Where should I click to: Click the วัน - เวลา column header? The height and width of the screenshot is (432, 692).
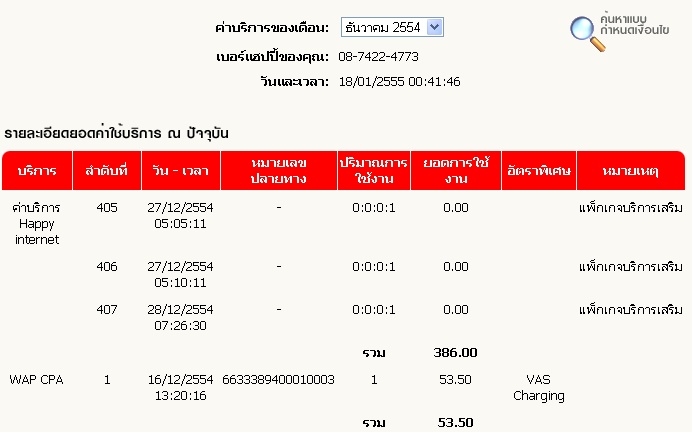point(181,171)
